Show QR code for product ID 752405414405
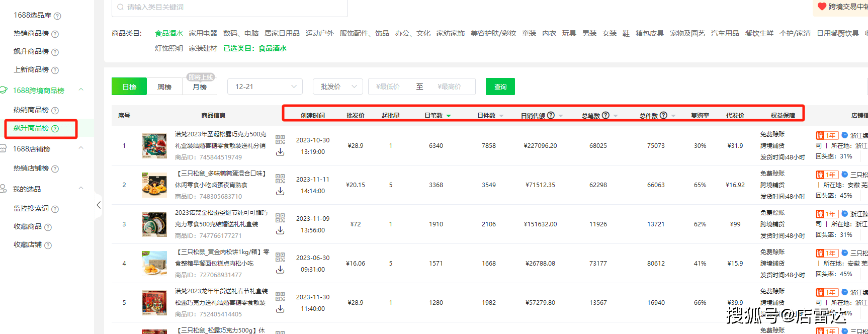 click(x=280, y=296)
